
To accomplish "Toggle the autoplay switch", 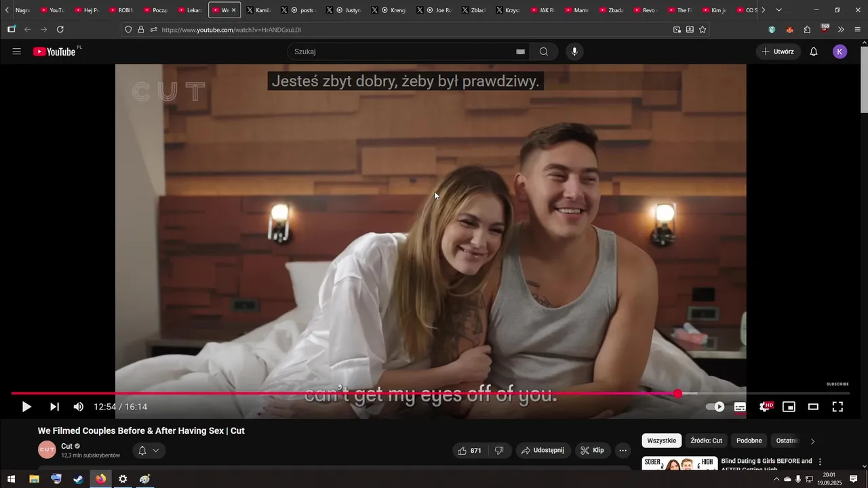I will 715,407.
